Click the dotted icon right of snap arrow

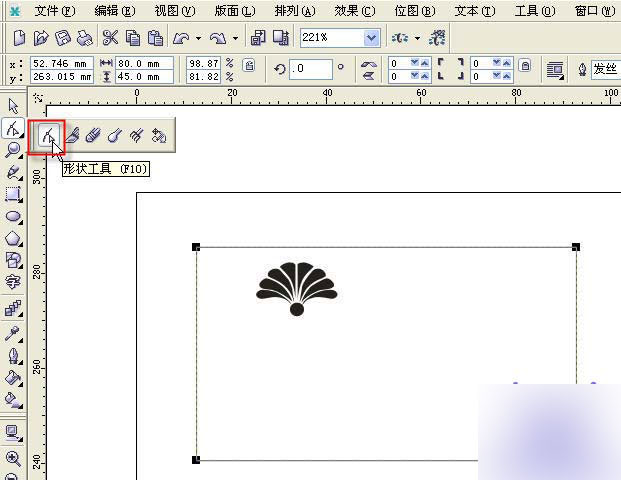tap(437, 38)
